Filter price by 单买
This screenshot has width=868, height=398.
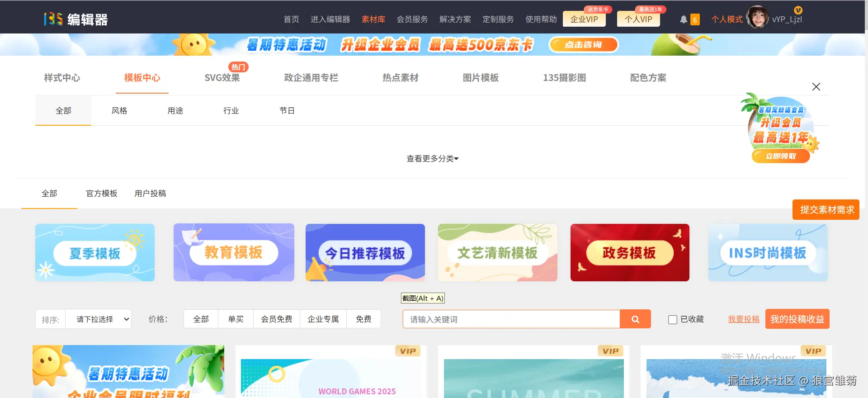point(236,319)
